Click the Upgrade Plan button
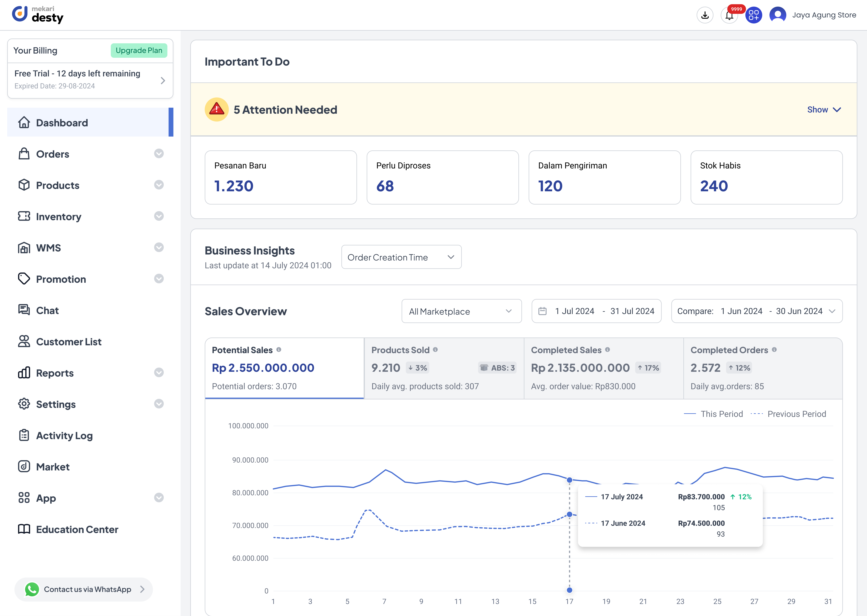This screenshot has height=616, width=867. point(139,50)
